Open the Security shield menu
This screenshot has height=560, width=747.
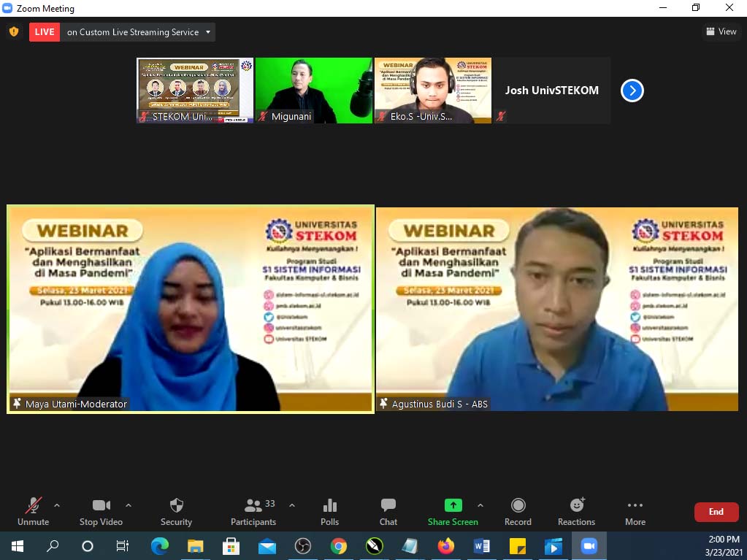point(176,513)
